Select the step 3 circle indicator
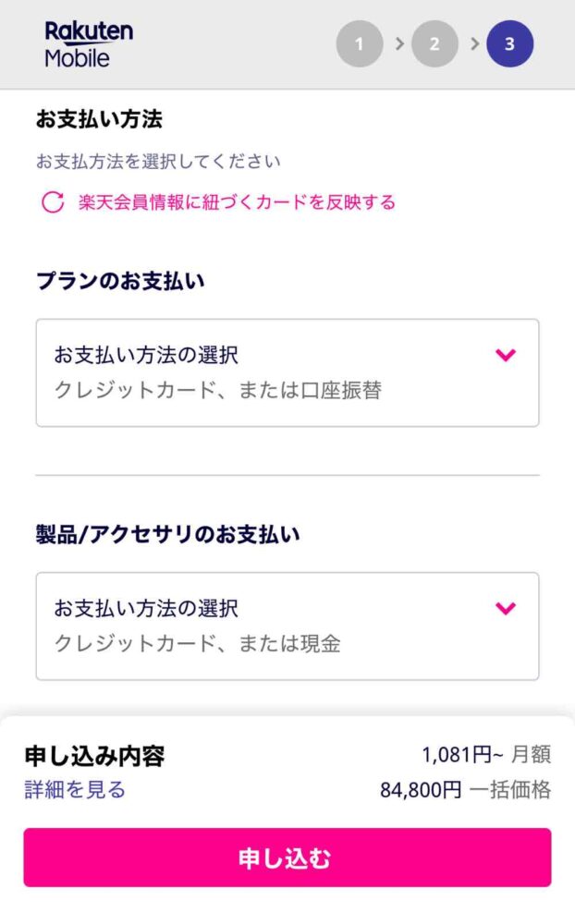 coord(510,43)
